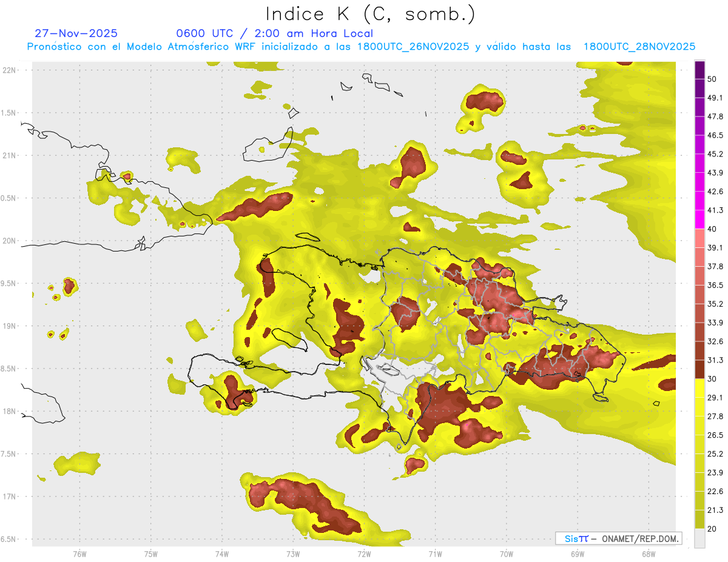
Task: Click the '33.9' color scale value
Action: tap(715, 323)
